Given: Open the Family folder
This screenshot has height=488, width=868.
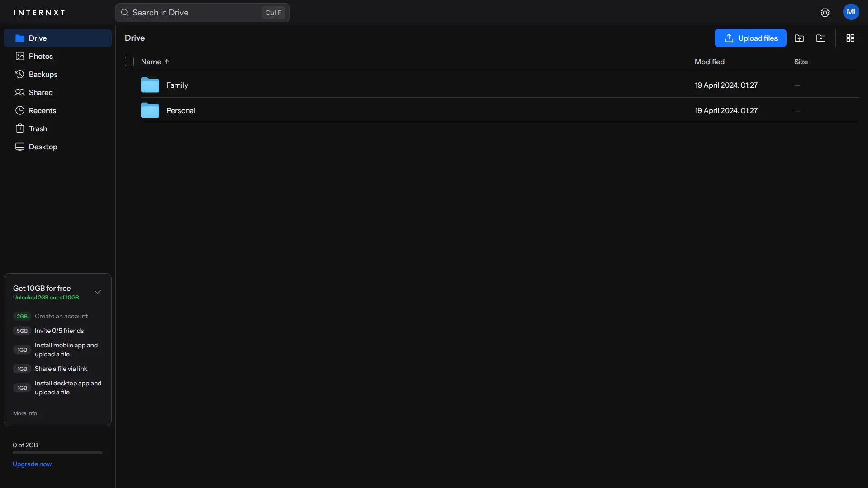Looking at the screenshot, I should 177,85.
